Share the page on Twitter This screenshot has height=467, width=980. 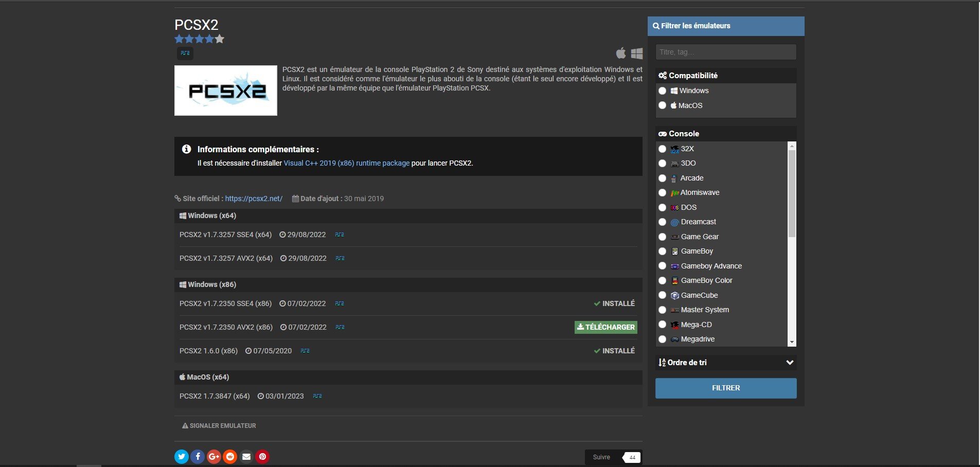(182, 457)
